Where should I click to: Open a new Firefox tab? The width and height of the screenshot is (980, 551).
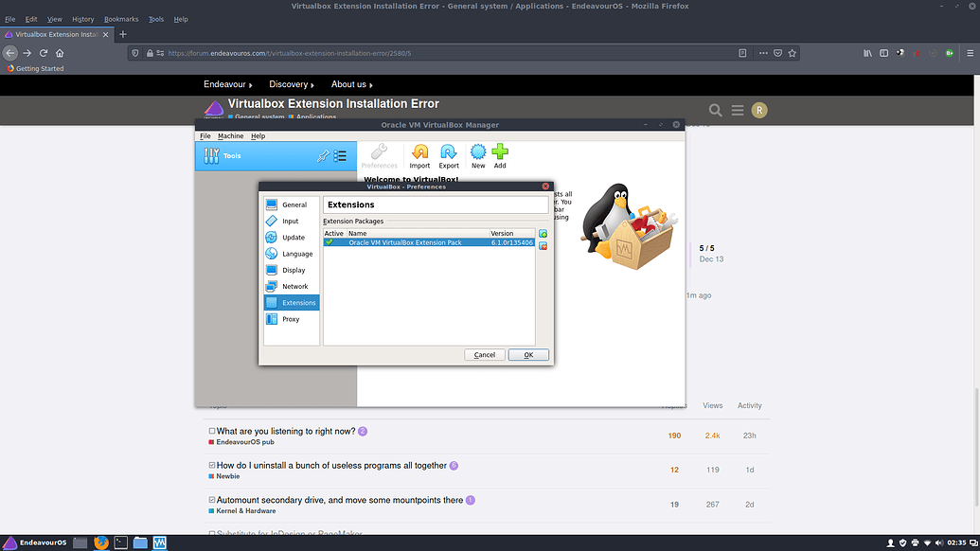[122, 34]
